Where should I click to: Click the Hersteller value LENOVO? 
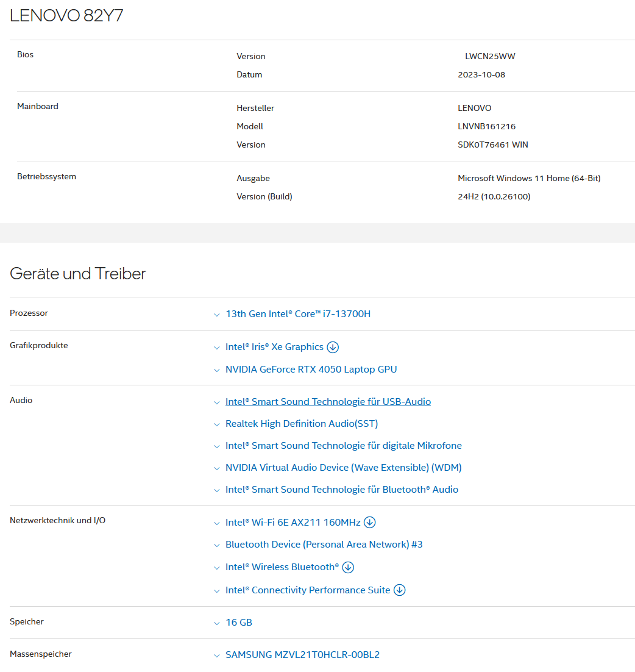point(475,108)
